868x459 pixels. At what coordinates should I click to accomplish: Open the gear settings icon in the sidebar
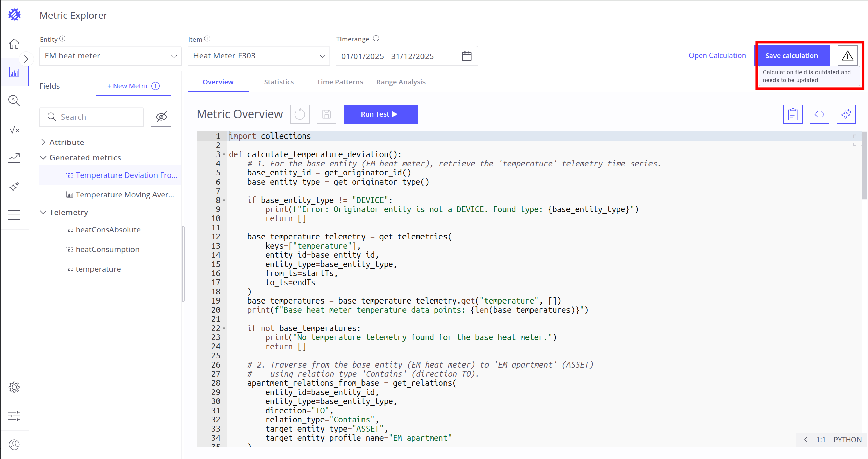[14, 387]
